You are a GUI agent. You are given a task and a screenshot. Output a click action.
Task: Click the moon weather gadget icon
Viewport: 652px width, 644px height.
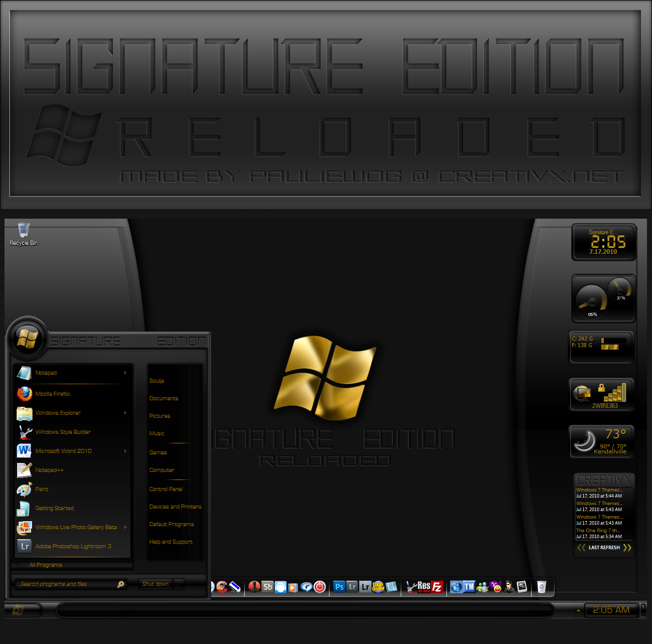point(584,441)
